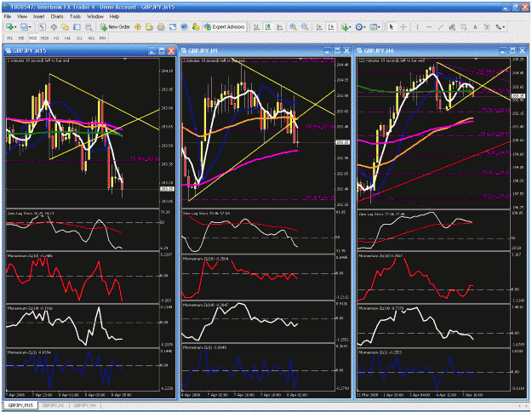The height and width of the screenshot is (412, 532).
Task: Open the Insert menu
Action: (x=38, y=16)
